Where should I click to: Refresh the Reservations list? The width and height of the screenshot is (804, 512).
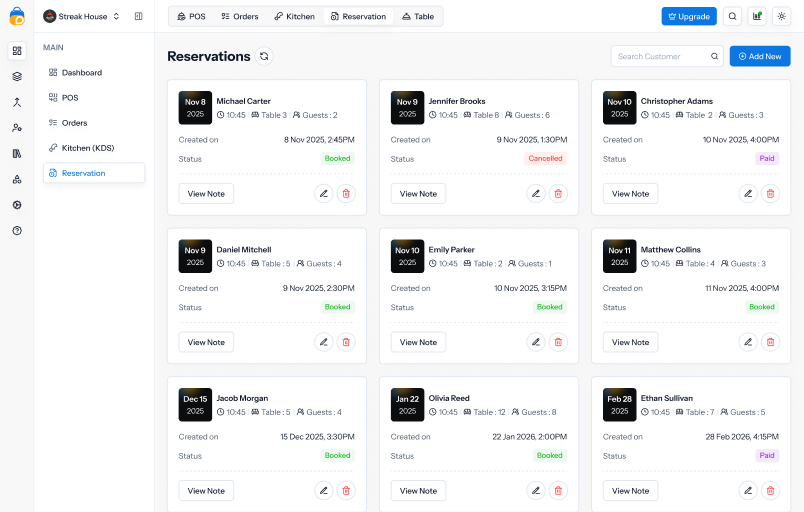point(263,57)
